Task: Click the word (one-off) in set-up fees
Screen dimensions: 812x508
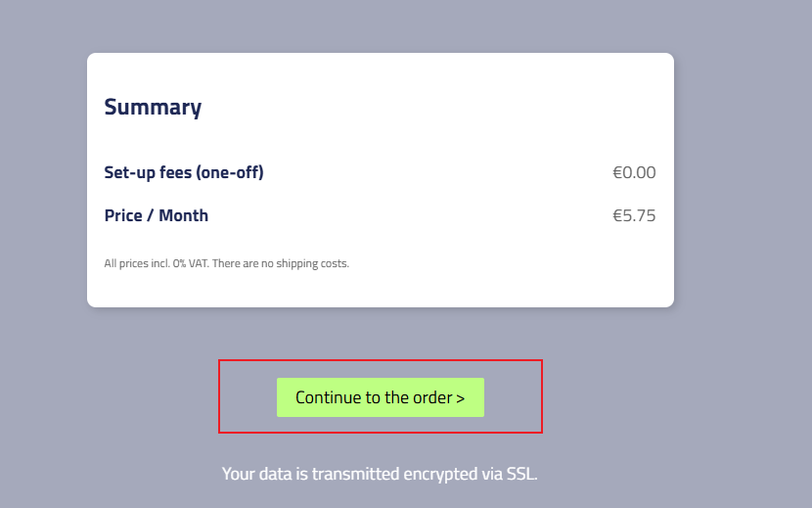Action: coord(230,172)
